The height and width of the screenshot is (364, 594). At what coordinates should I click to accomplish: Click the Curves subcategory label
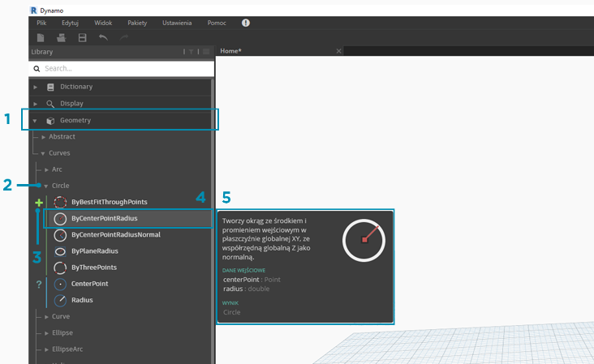click(59, 153)
